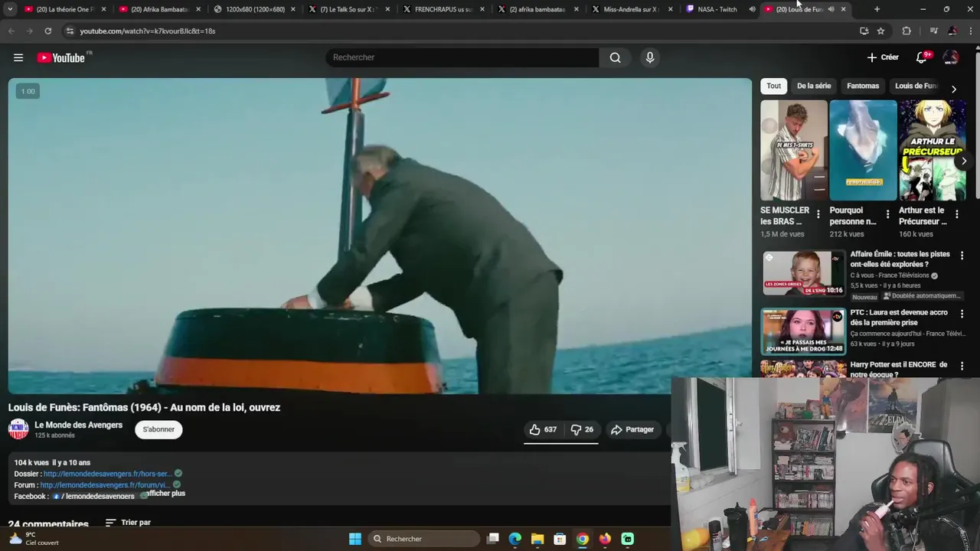Click the search magnifier button
Image resolution: width=980 pixels, height=551 pixels.
pos(615,57)
